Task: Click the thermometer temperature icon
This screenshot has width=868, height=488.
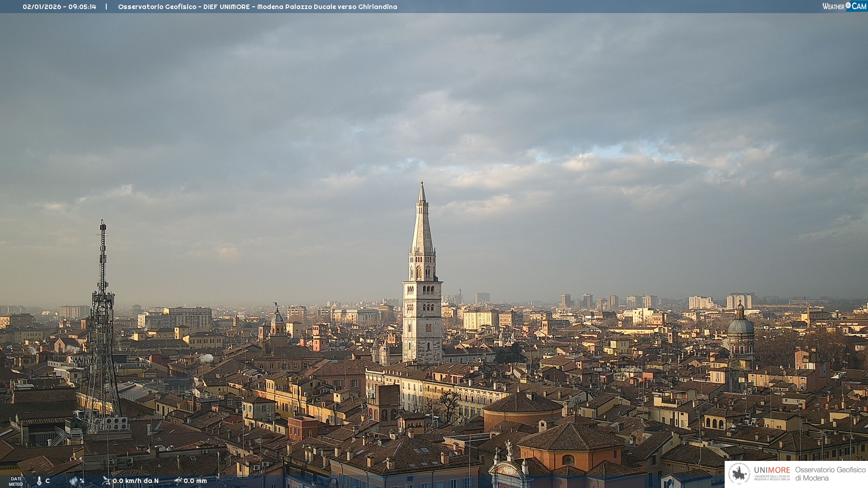Action: click(39, 481)
